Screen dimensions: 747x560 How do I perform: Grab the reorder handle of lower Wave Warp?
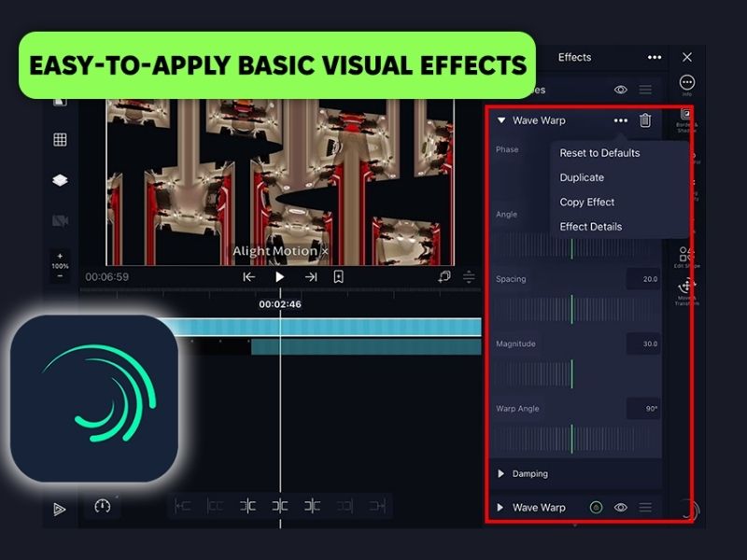click(x=645, y=508)
